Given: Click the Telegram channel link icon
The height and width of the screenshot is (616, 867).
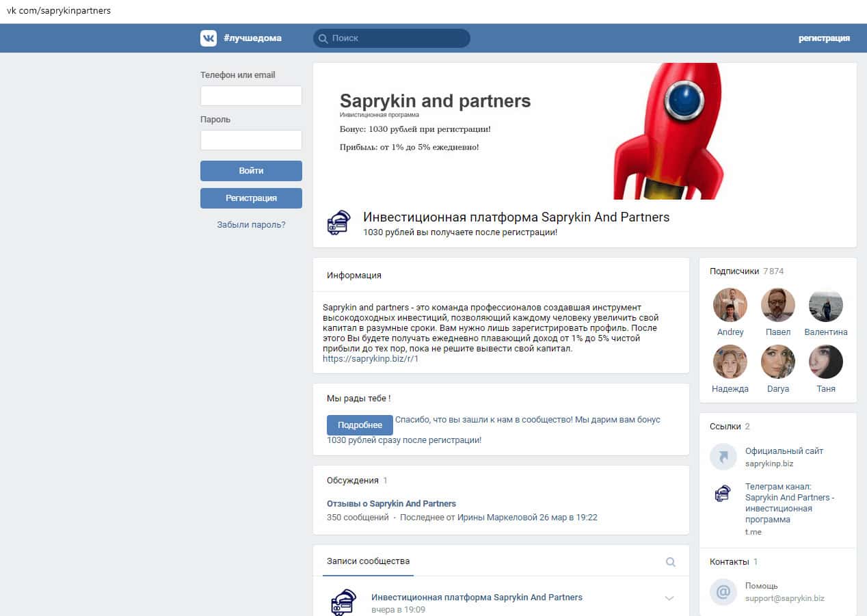Looking at the screenshot, I should click(723, 494).
